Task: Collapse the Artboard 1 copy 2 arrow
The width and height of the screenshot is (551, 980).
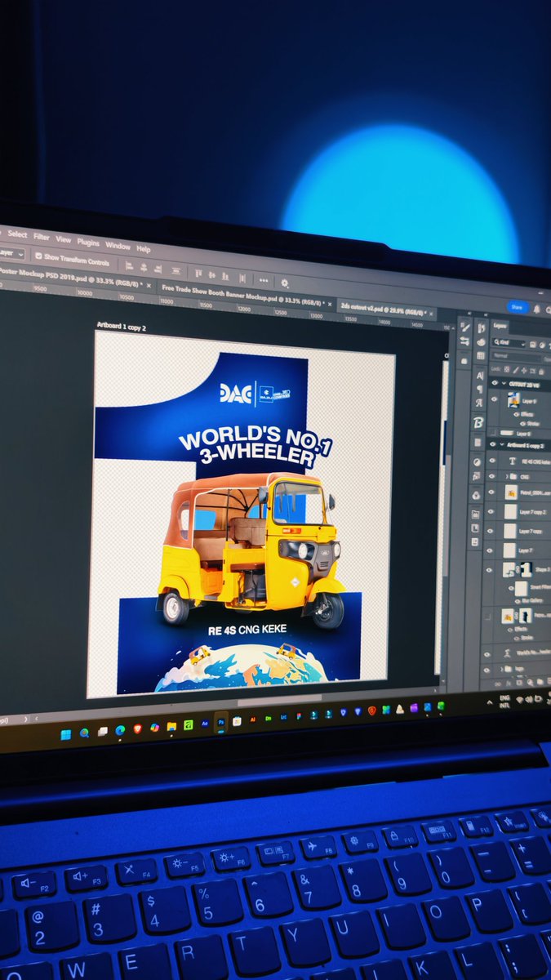Action: [x=502, y=444]
